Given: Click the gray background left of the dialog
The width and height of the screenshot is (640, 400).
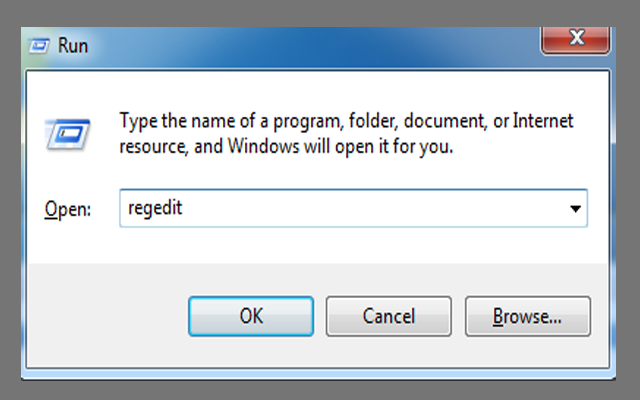Looking at the screenshot, I should coord(10,200).
